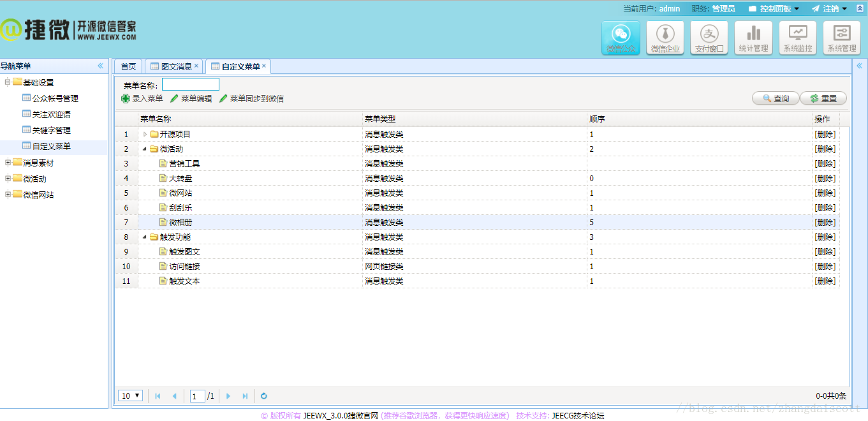The width and height of the screenshot is (868, 421).
Task: Open the 支付窗口 module icon
Action: (709, 38)
